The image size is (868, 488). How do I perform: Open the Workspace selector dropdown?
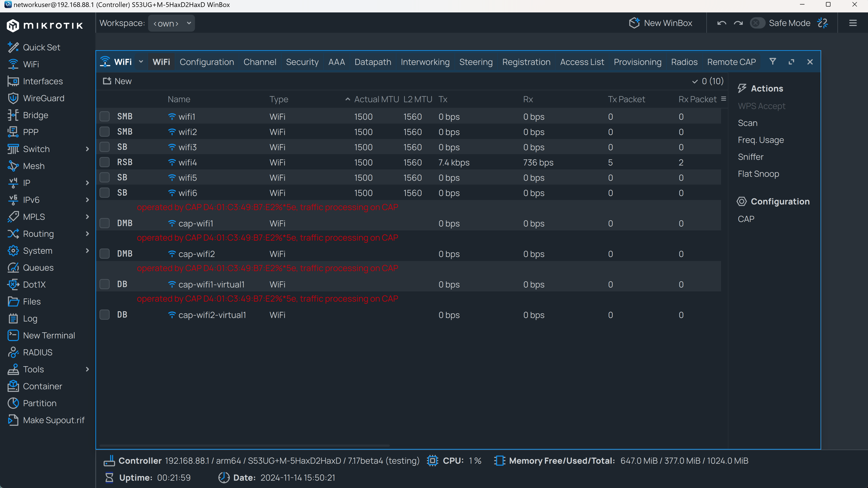(171, 23)
